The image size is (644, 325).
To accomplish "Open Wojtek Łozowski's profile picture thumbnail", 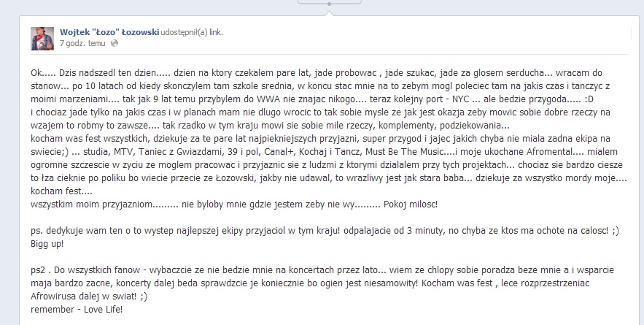I will [42, 39].
